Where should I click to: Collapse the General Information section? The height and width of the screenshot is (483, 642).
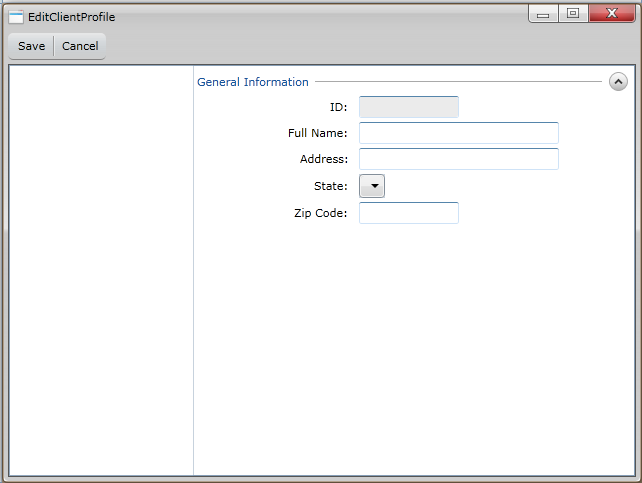point(618,82)
